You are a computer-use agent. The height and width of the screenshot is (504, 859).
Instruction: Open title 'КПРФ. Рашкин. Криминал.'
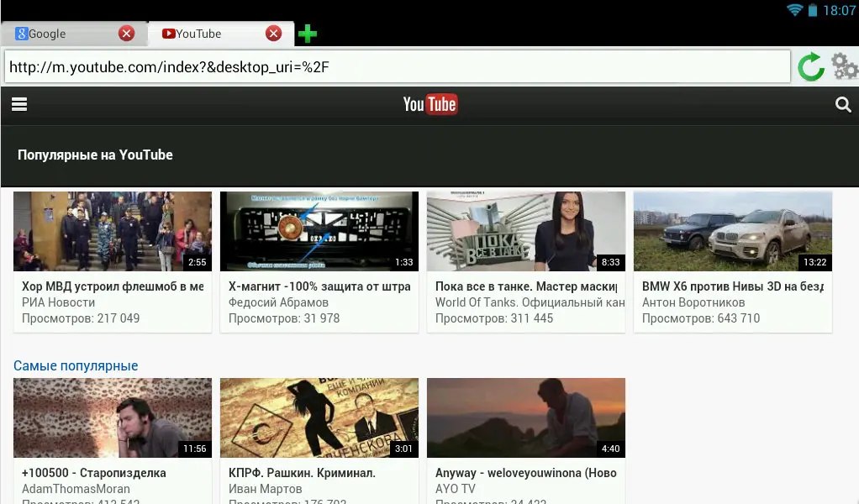pyautogui.click(x=302, y=473)
